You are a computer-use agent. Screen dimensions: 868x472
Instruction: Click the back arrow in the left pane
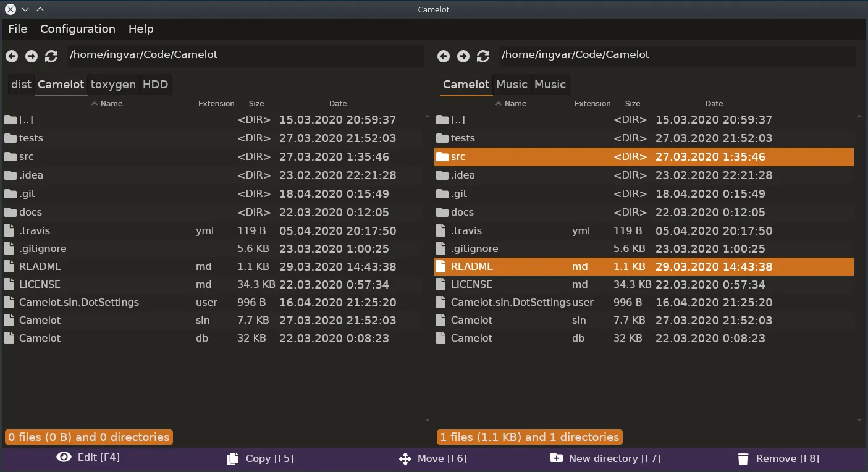pyautogui.click(x=12, y=56)
